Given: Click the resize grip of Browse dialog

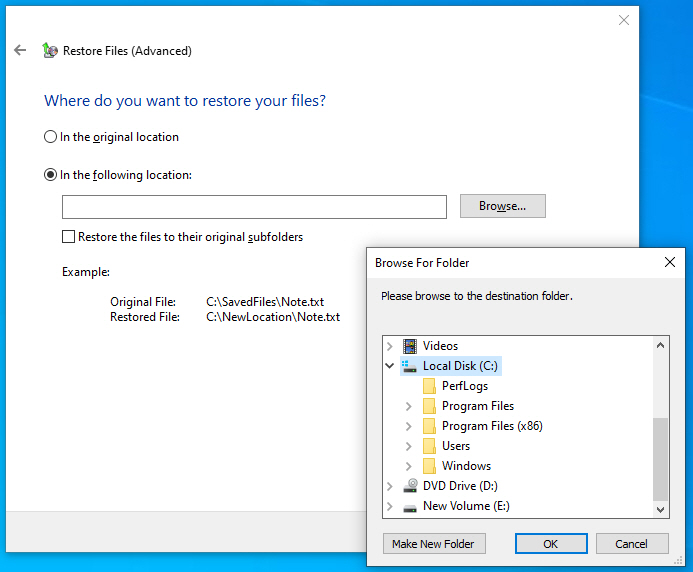Looking at the screenshot, I should [678, 561].
